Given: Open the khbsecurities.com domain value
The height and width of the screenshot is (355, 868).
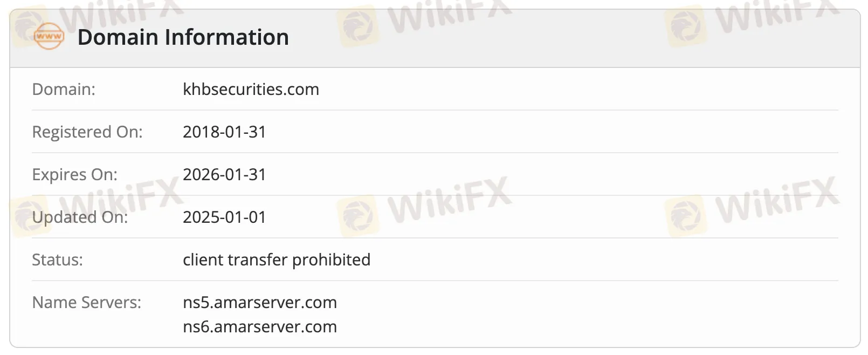Looking at the screenshot, I should [x=251, y=89].
